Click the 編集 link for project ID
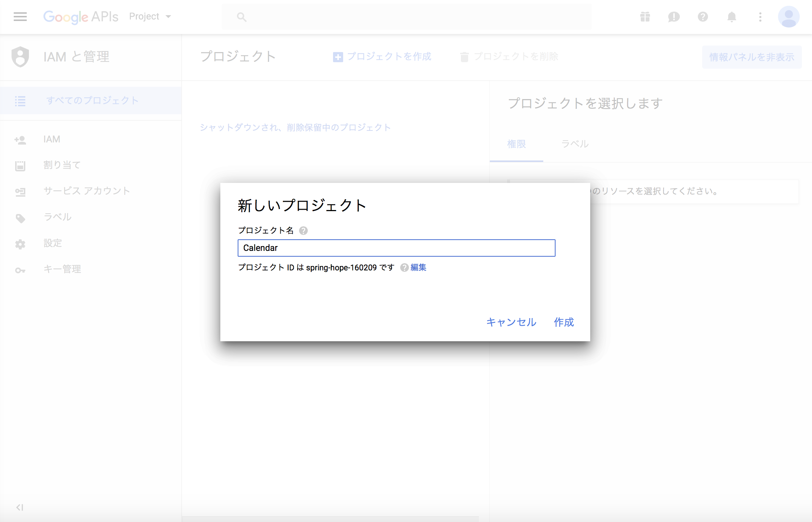812x522 pixels. click(418, 268)
